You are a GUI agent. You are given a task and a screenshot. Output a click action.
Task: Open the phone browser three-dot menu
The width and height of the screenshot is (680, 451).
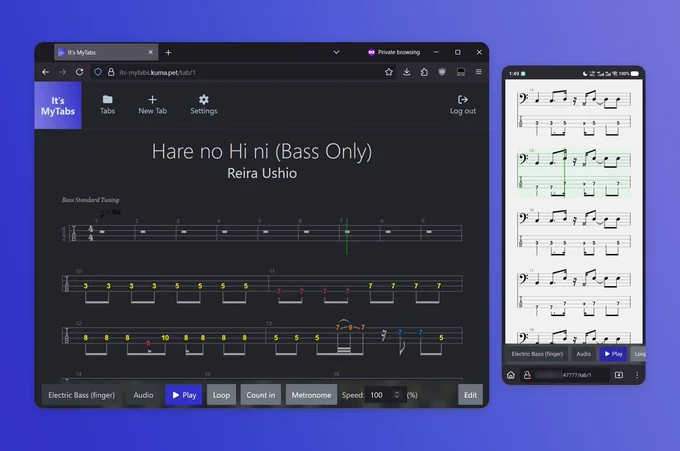637,375
